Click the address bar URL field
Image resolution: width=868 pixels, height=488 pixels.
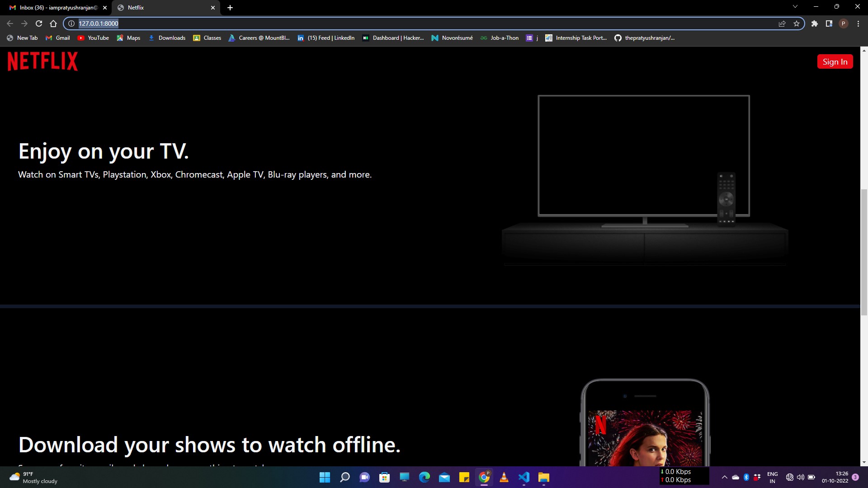407,23
